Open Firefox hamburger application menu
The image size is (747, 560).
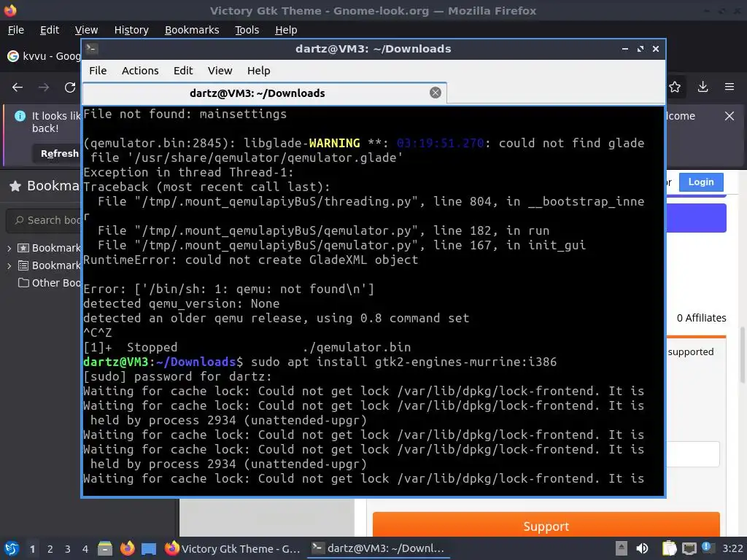[x=729, y=87]
